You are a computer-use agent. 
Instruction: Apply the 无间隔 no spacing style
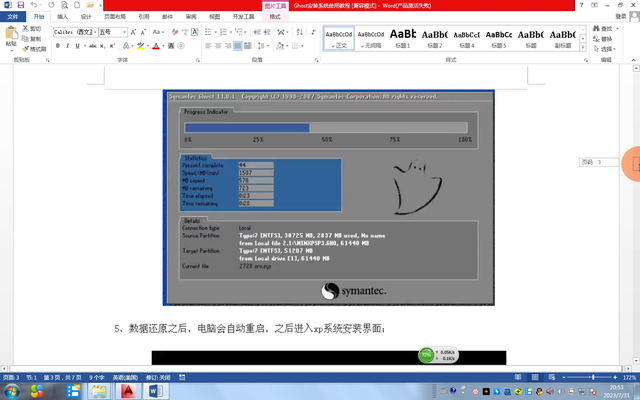click(371, 38)
